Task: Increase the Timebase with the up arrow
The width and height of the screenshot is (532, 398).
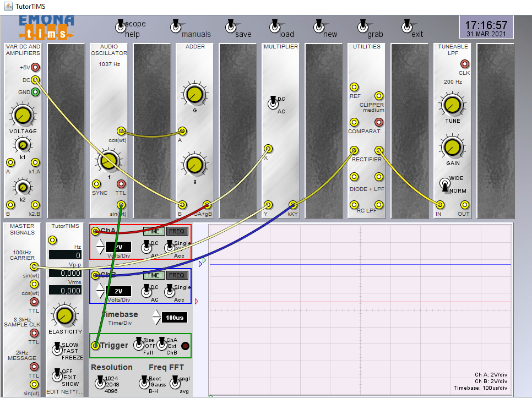Action: point(156,313)
